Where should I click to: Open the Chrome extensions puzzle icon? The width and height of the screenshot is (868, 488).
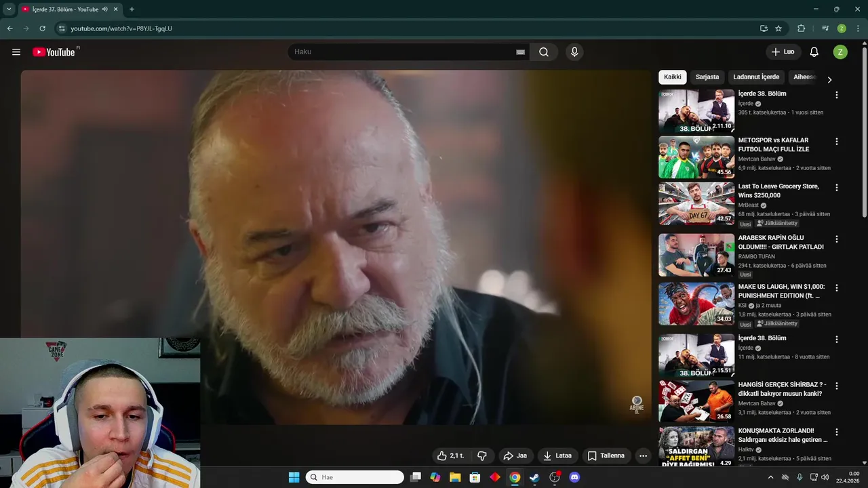802,28
